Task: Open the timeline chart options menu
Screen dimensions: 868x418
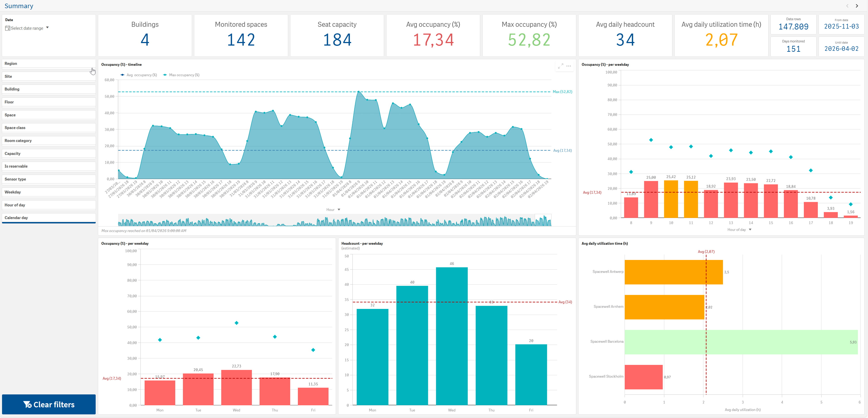Action: (569, 66)
